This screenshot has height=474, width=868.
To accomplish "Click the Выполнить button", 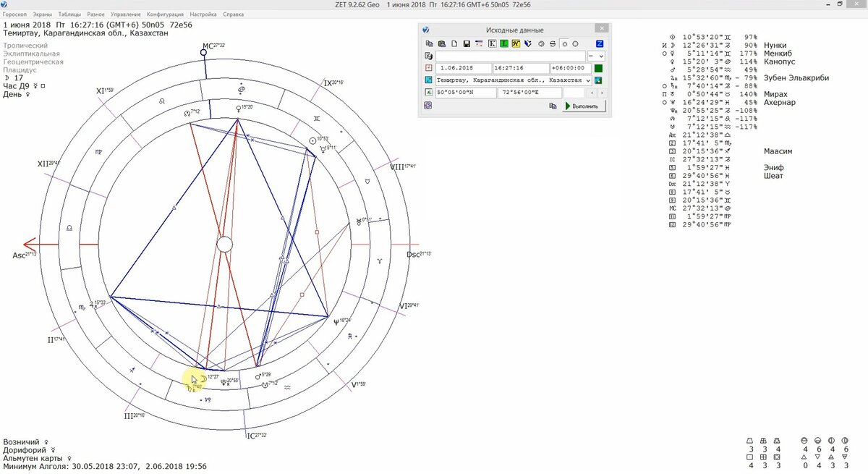I will 584,106.
